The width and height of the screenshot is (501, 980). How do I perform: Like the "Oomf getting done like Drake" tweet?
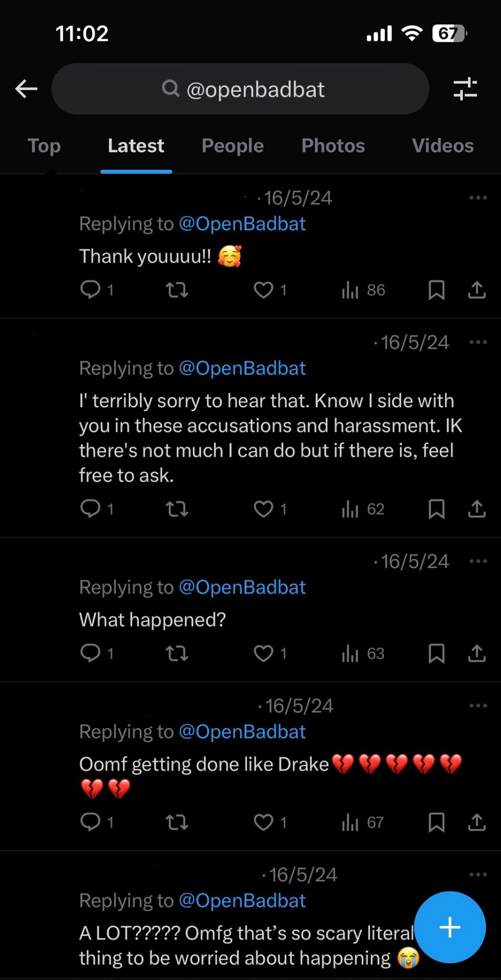pyautogui.click(x=264, y=822)
